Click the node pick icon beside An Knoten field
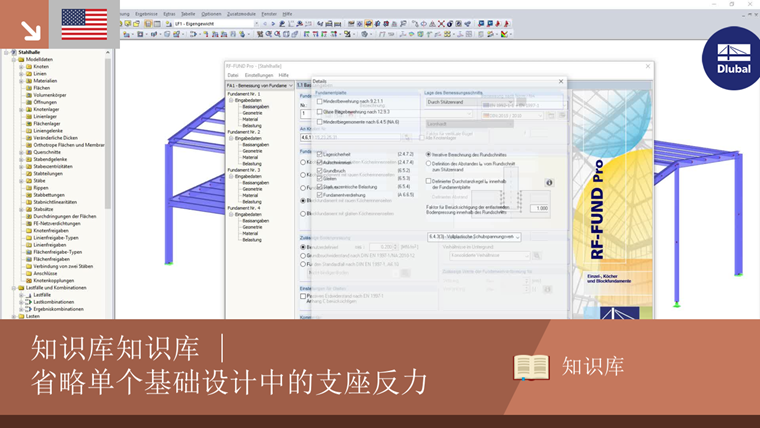 click(407, 138)
